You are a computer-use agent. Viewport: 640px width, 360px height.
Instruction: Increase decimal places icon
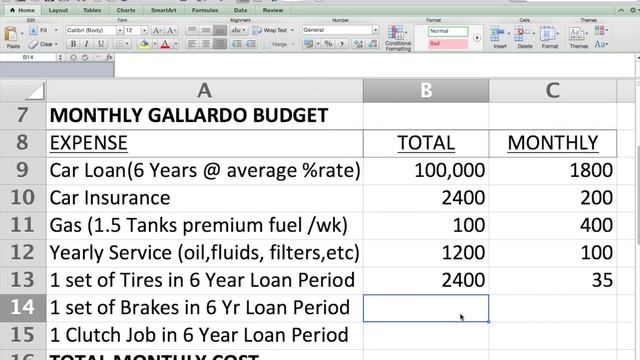(x=358, y=44)
